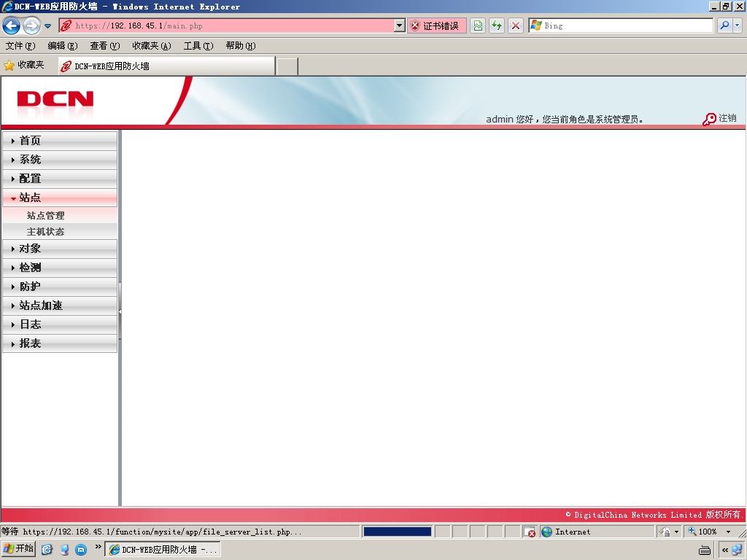The image size is (747, 560).
Task: Click the keyboard language bar icon
Action: (705, 551)
